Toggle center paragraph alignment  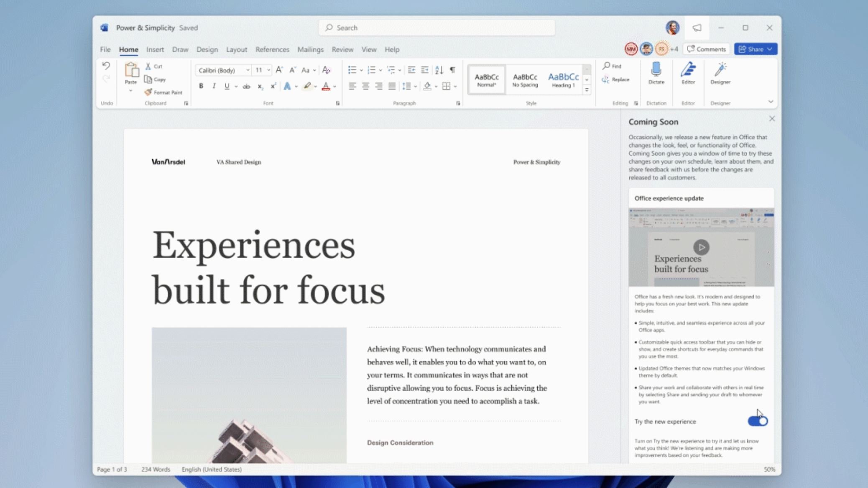pos(366,86)
